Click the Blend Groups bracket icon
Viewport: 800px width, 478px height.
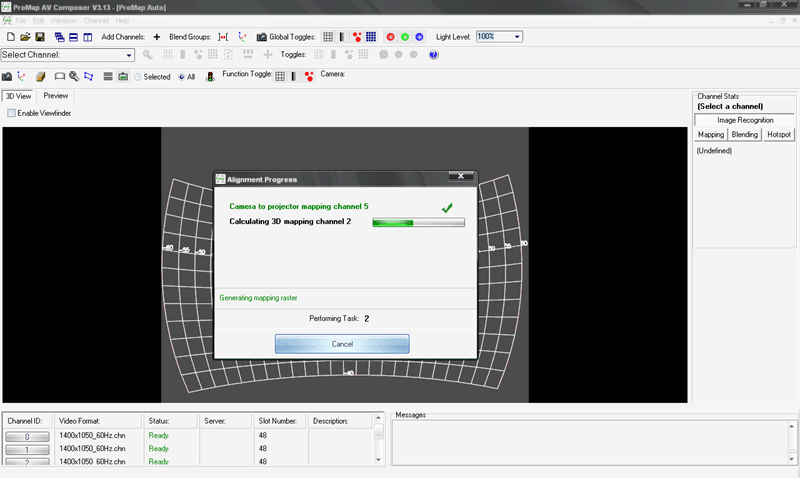point(222,37)
